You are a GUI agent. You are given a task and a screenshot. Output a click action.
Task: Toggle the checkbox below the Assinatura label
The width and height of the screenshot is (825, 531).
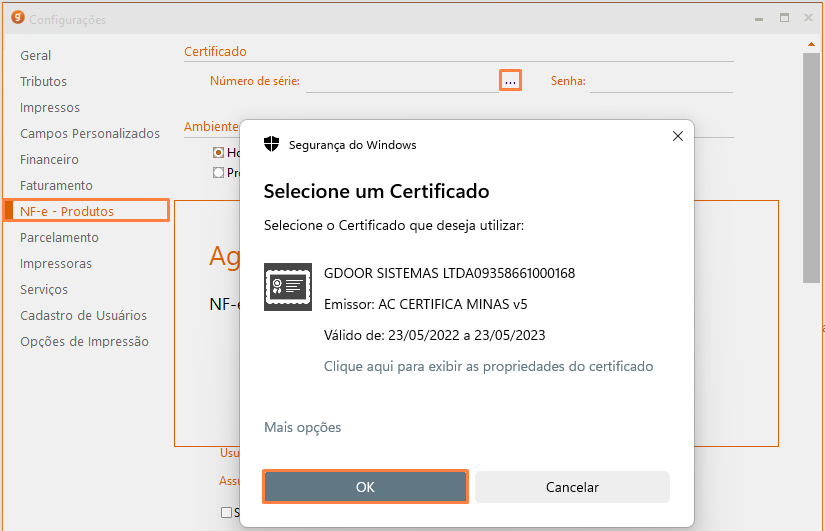point(226,512)
